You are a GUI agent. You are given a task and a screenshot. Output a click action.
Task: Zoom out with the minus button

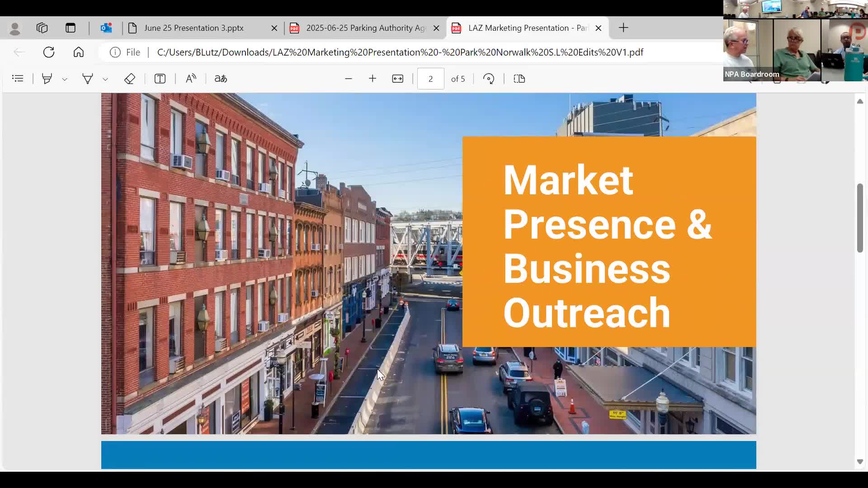pyautogui.click(x=348, y=79)
